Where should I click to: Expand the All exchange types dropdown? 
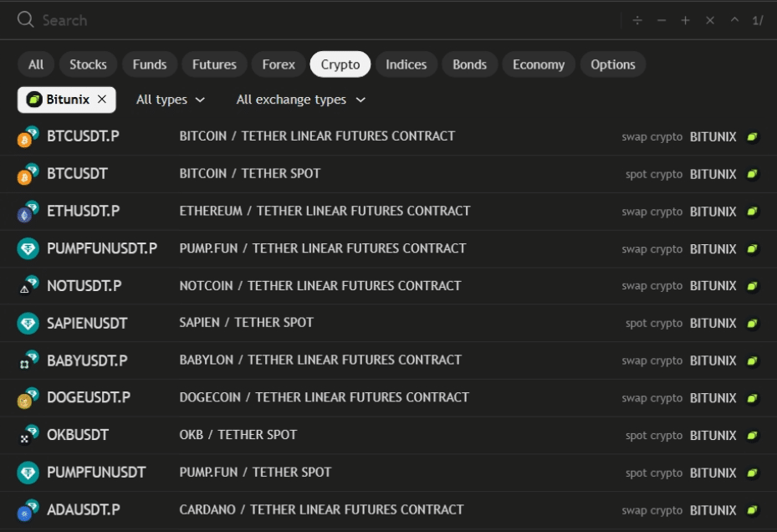pyautogui.click(x=301, y=100)
